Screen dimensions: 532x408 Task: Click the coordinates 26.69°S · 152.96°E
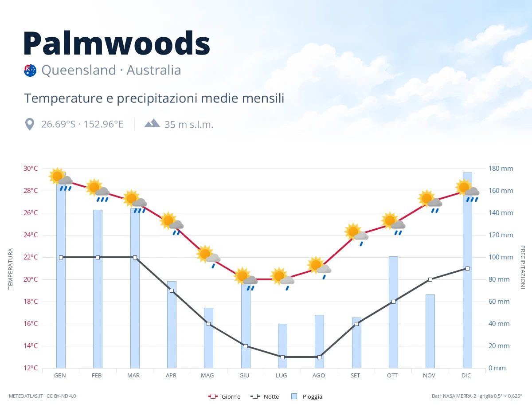(82, 124)
